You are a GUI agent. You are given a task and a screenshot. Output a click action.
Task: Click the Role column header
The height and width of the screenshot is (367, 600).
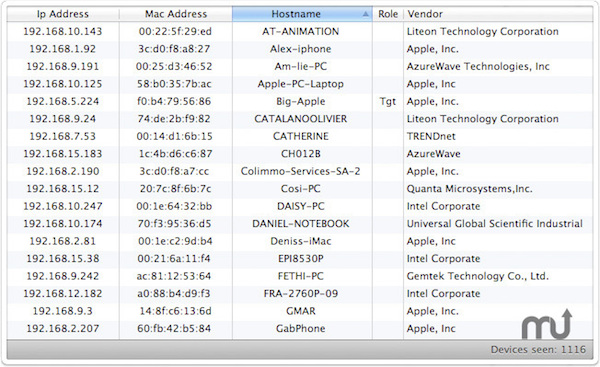click(x=388, y=14)
